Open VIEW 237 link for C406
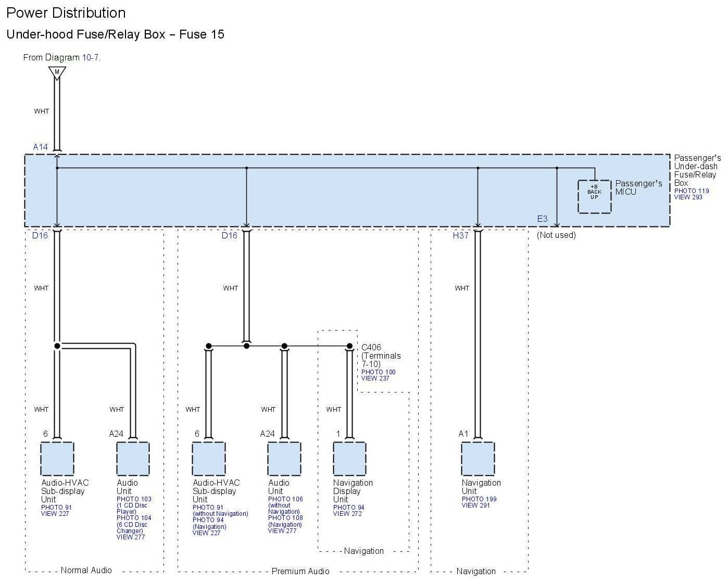Screen dimensions: 728x582 [375, 378]
